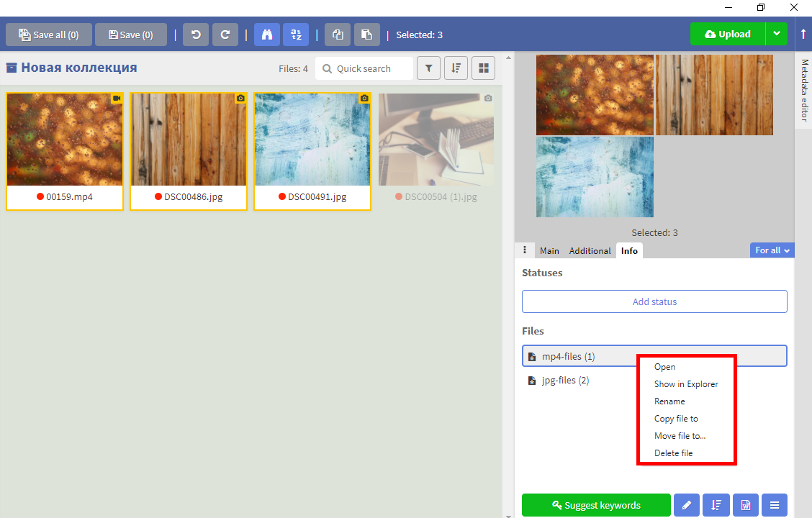The height and width of the screenshot is (518, 812).
Task: Undo the last change
Action: pos(196,35)
